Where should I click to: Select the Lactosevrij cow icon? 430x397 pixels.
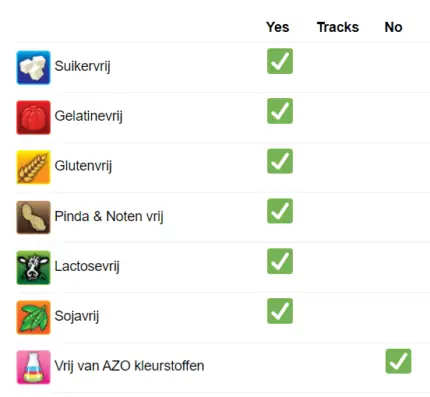pyautogui.click(x=33, y=267)
